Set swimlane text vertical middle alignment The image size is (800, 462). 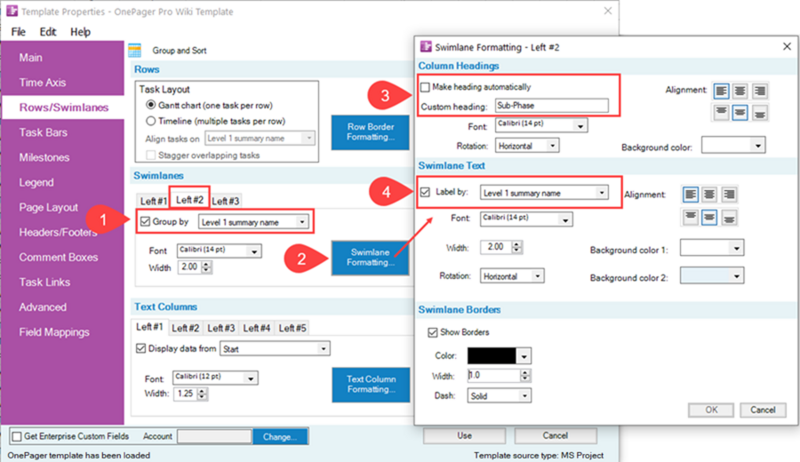pos(709,218)
